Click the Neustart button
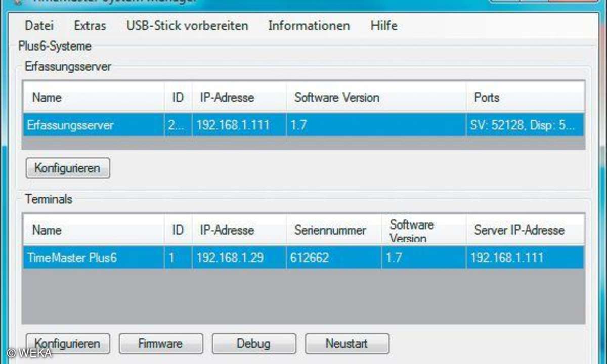The width and height of the screenshot is (607, 364). (x=346, y=344)
